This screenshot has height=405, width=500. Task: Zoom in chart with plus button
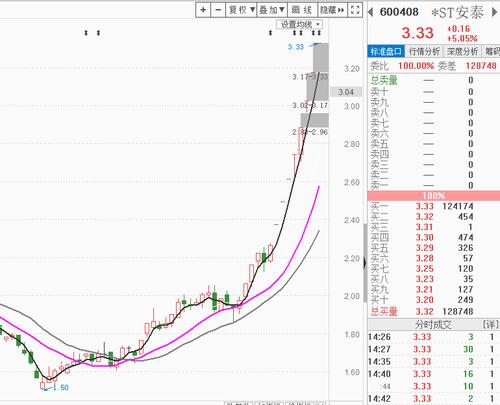(203, 10)
